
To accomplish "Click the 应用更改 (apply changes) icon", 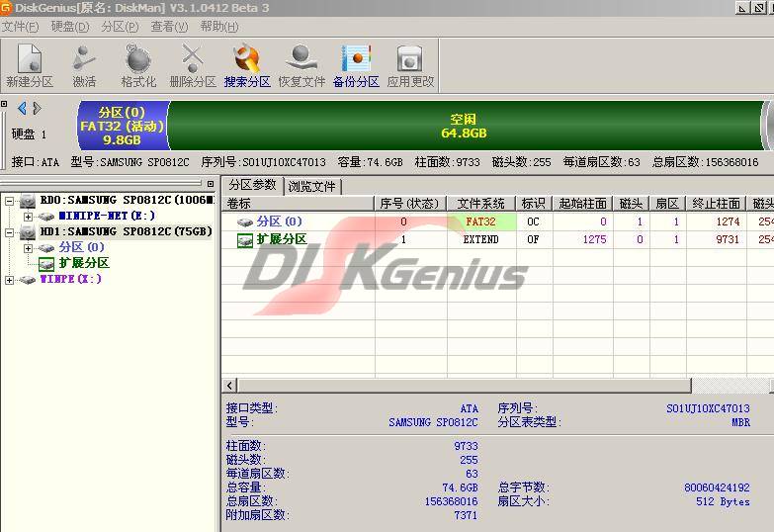I will (409, 58).
